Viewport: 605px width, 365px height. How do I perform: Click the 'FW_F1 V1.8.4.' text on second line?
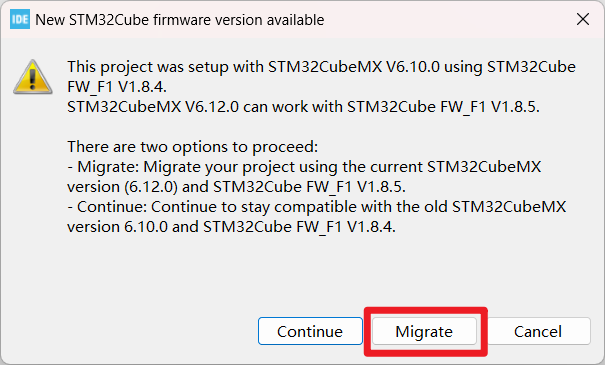point(117,87)
